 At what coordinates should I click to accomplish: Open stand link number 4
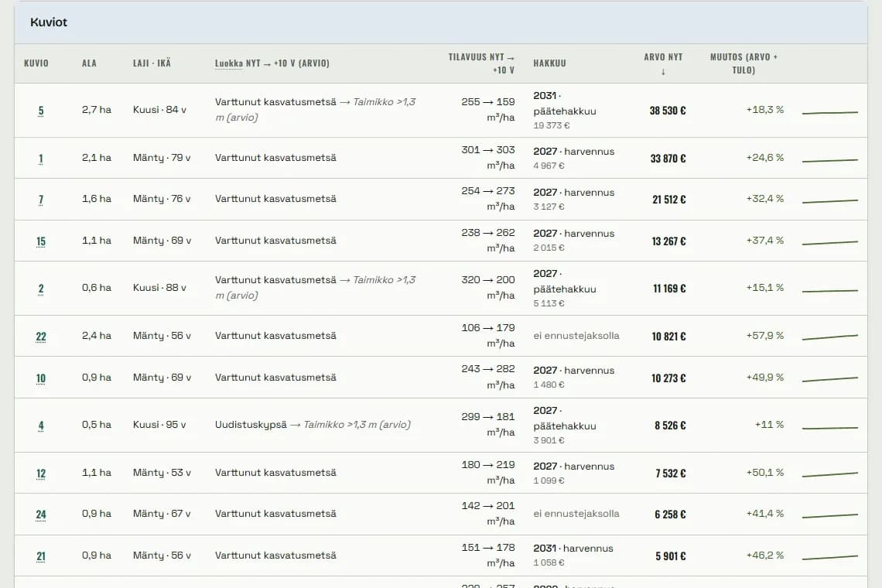tap(40, 426)
